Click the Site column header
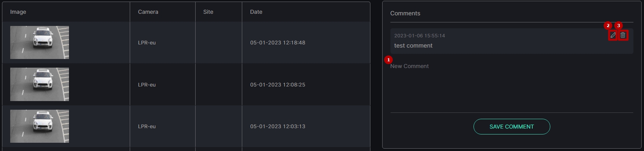Image resolution: width=644 pixels, height=151 pixels. point(208,12)
